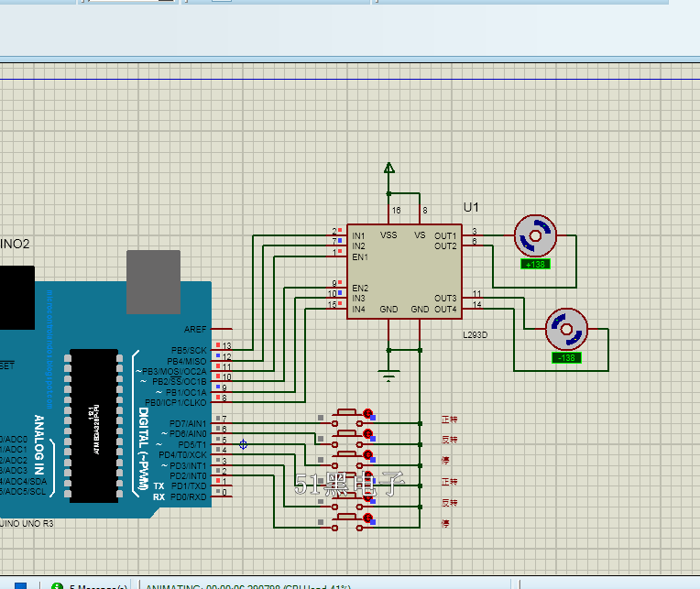The width and height of the screenshot is (700, 589).
Task: Click the -138 motor speed readout
Action: click(566, 358)
